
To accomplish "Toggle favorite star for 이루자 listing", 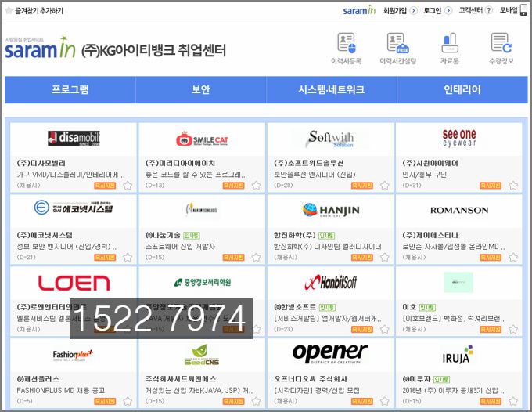I will [x=513, y=402].
